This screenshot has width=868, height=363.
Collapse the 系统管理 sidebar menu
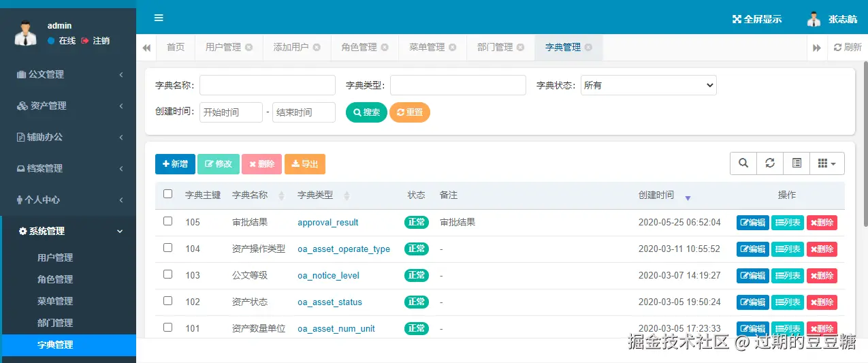click(68, 231)
